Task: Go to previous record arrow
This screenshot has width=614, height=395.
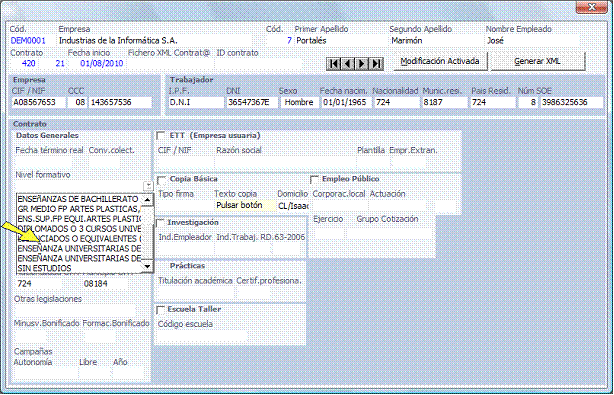Action: click(348, 63)
